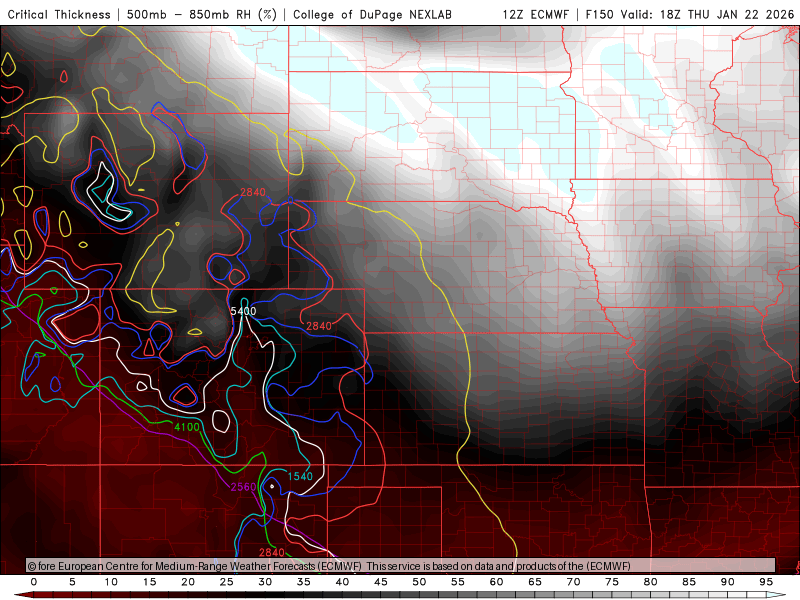Click the "60" tick on RH scale
The width and height of the screenshot is (800, 600).
pyautogui.click(x=496, y=582)
